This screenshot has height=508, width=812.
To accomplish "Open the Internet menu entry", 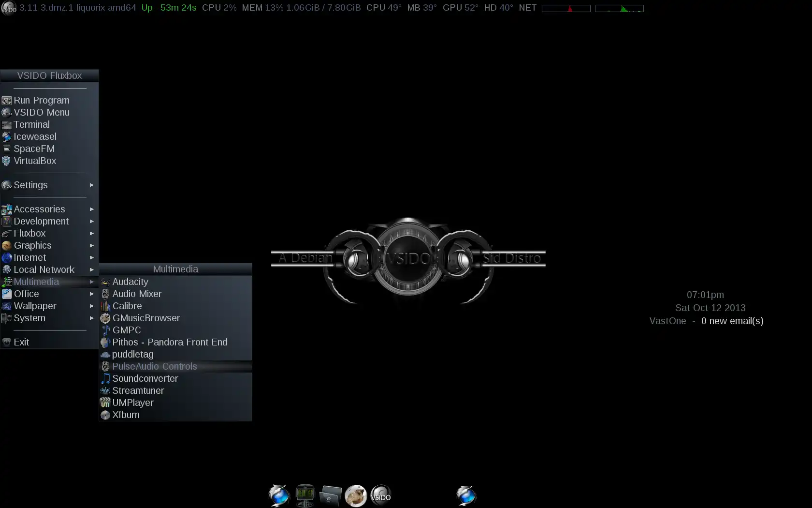I will tap(49, 257).
